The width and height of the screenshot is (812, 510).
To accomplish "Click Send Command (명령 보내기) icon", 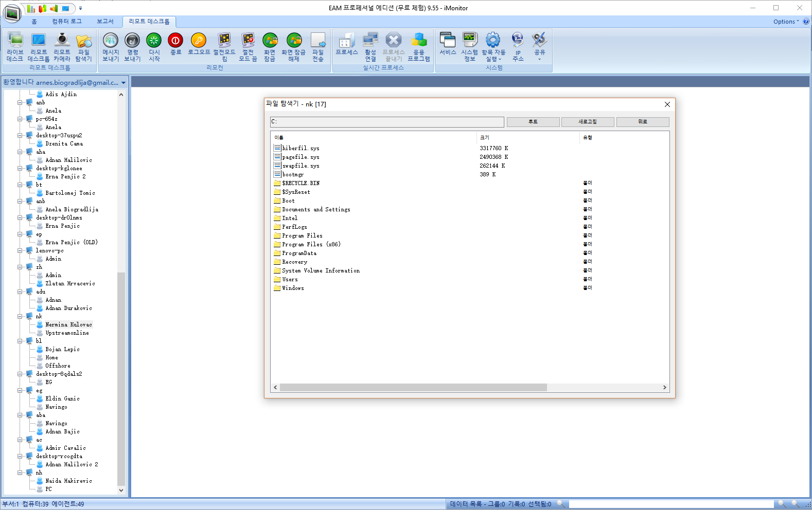I will 132,47.
